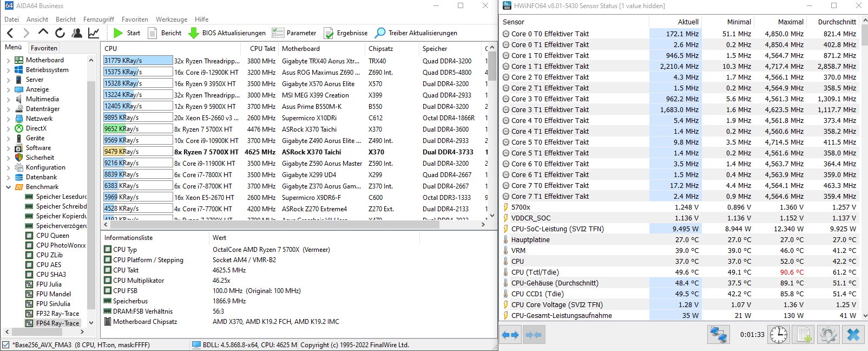Click the up-level arrow in AIDA64 toolbar
Viewport: 868px width, 351px height.
pos(43,32)
